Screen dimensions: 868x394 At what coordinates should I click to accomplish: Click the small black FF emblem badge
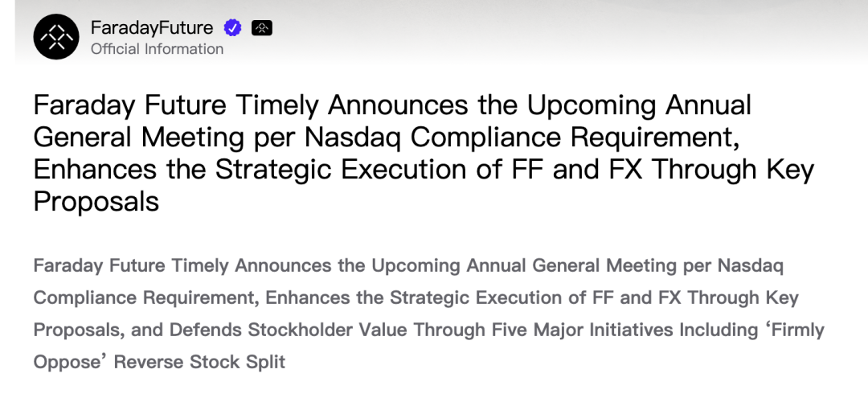coord(262,28)
